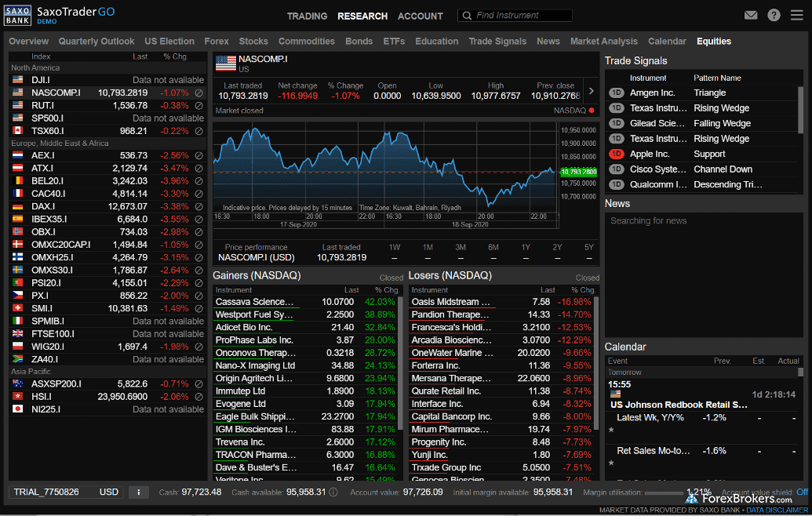Screen dimensions: 812x516
Task: Open the messages envelope icon
Action: pos(750,15)
